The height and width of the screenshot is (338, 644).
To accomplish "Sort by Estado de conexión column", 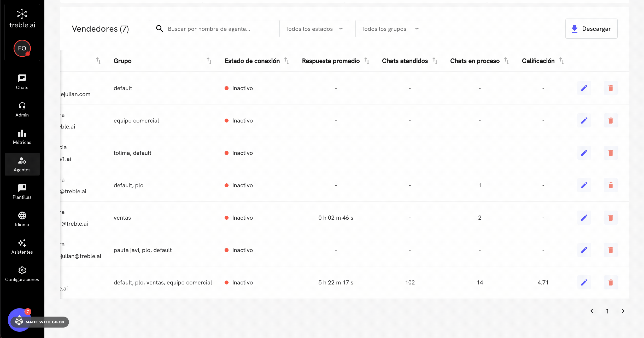I will (x=287, y=61).
